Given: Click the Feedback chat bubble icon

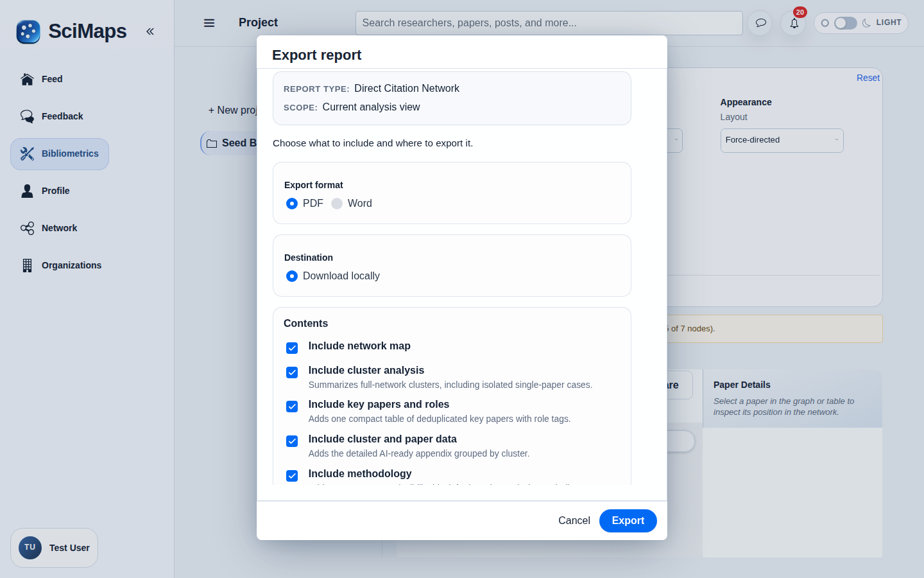Looking at the screenshot, I should point(27,116).
